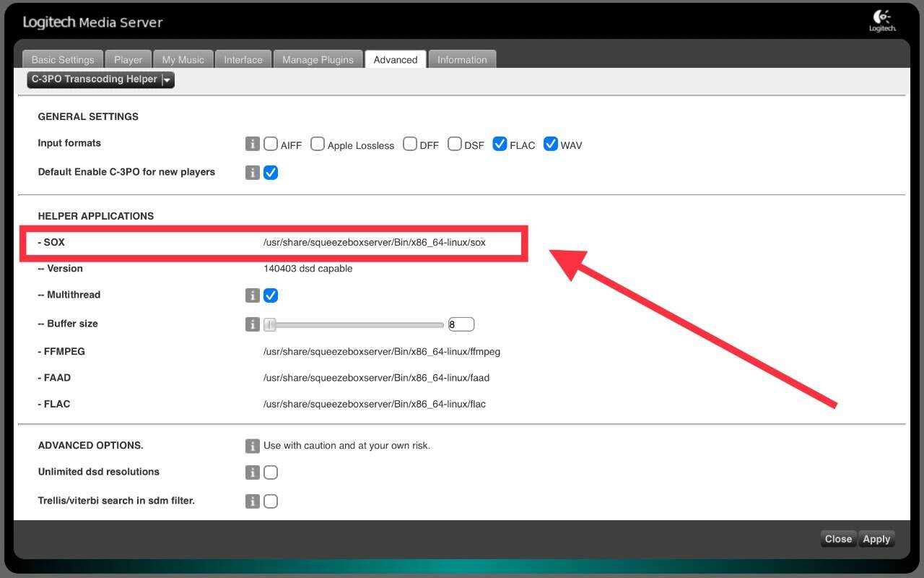The width and height of the screenshot is (924, 578).
Task: Click info icon for Default Enable C-3PO
Action: click(x=252, y=173)
